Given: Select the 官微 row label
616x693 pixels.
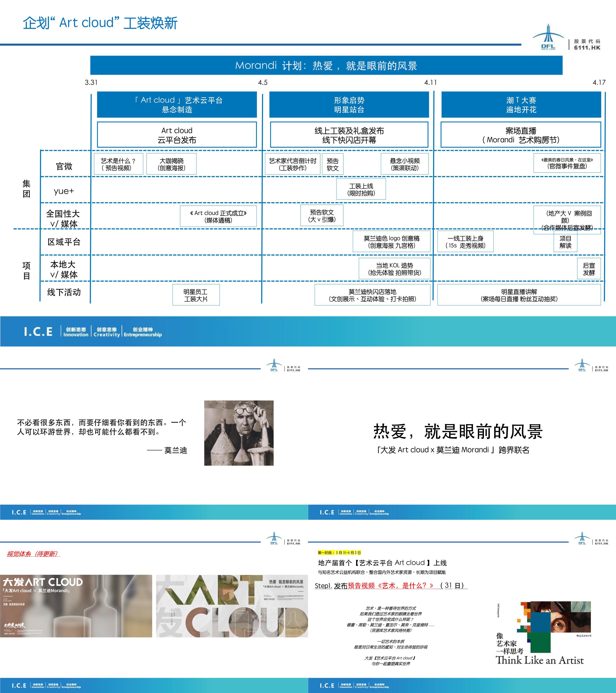Looking at the screenshot, I should coord(64,166).
